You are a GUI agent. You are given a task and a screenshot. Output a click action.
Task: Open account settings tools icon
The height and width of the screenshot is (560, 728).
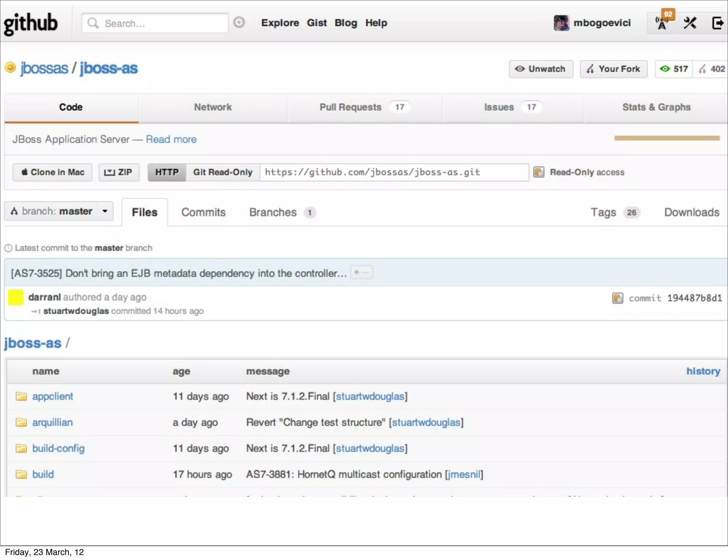690,23
